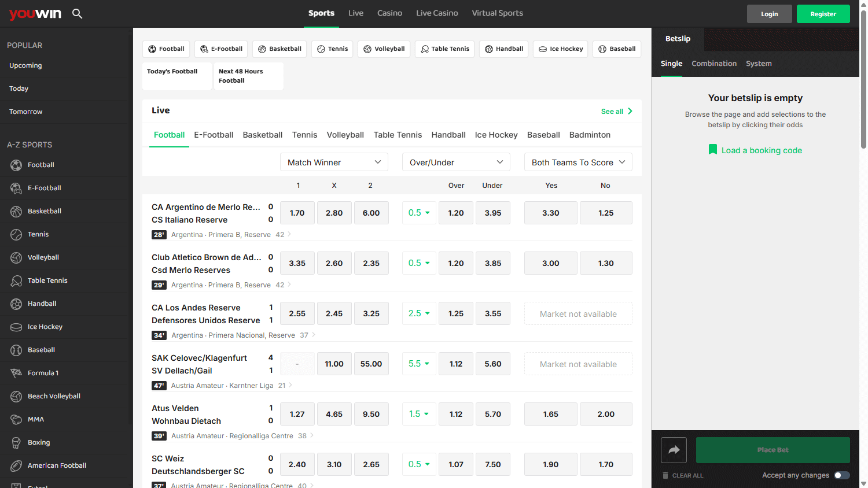Change the 0.5 line selector dropdown
Image resolution: width=868 pixels, height=488 pixels.
(x=419, y=213)
